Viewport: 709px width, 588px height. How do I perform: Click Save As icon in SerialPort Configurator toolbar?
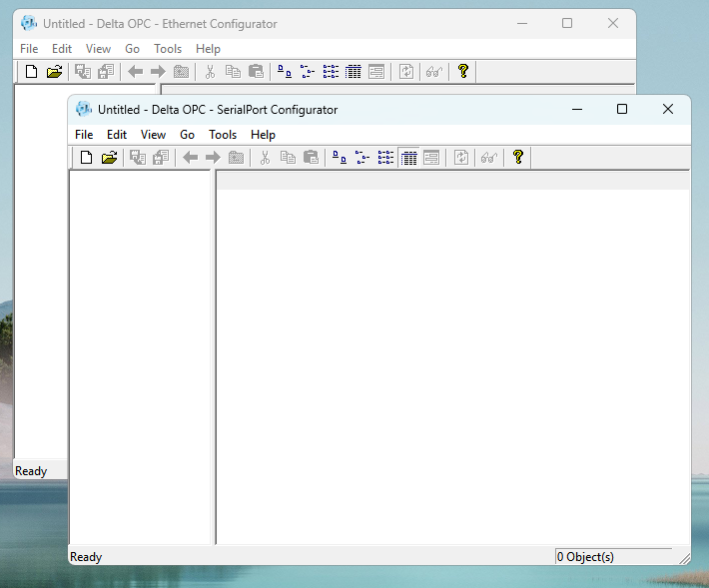pyautogui.click(x=161, y=158)
